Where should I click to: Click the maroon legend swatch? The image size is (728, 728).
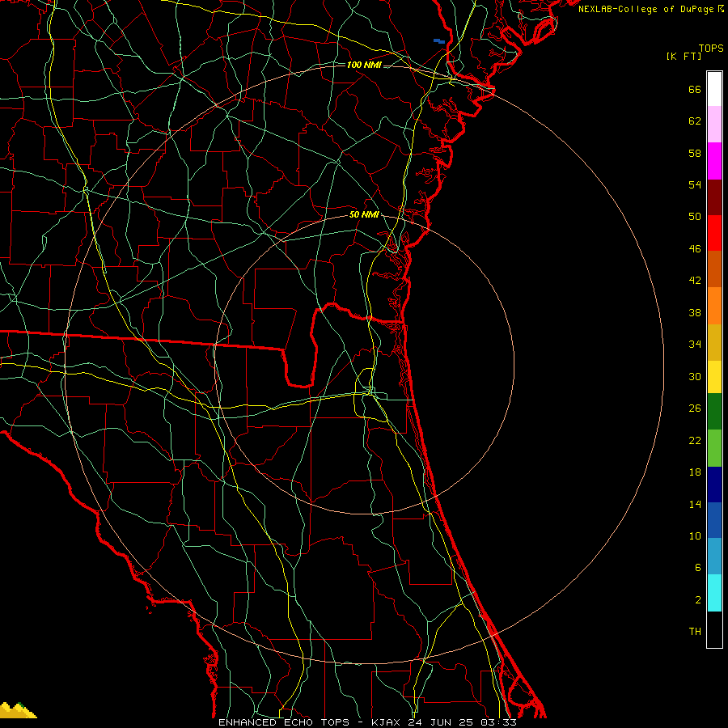coord(714,197)
